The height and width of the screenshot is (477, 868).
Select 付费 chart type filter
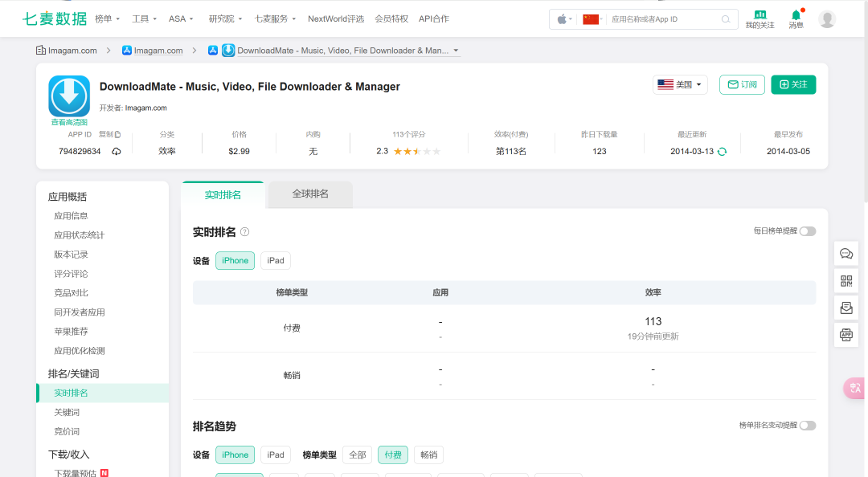point(393,455)
